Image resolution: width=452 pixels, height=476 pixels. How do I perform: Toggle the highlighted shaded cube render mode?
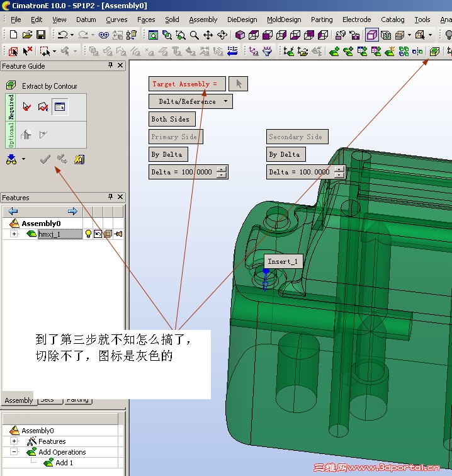(x=372, y=35)
